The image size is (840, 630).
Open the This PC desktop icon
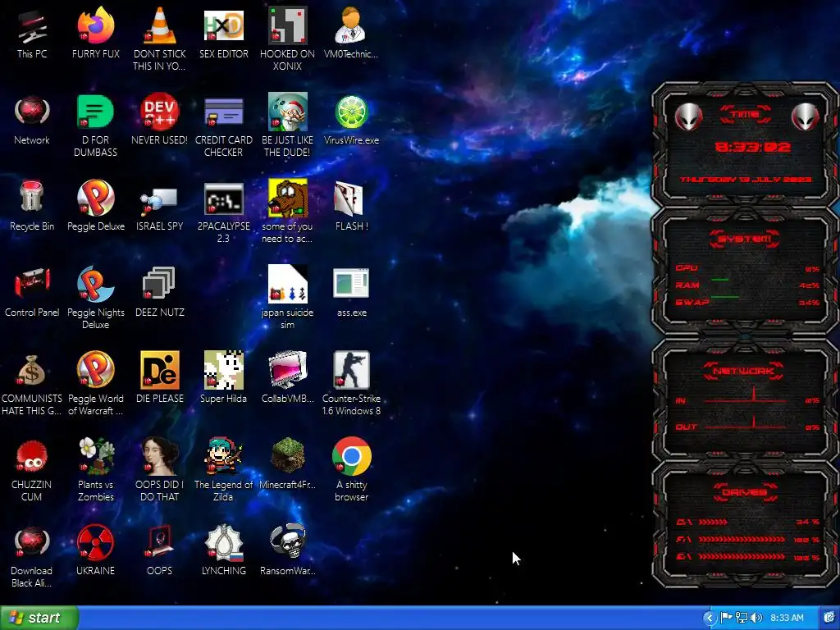coord(32,25)
